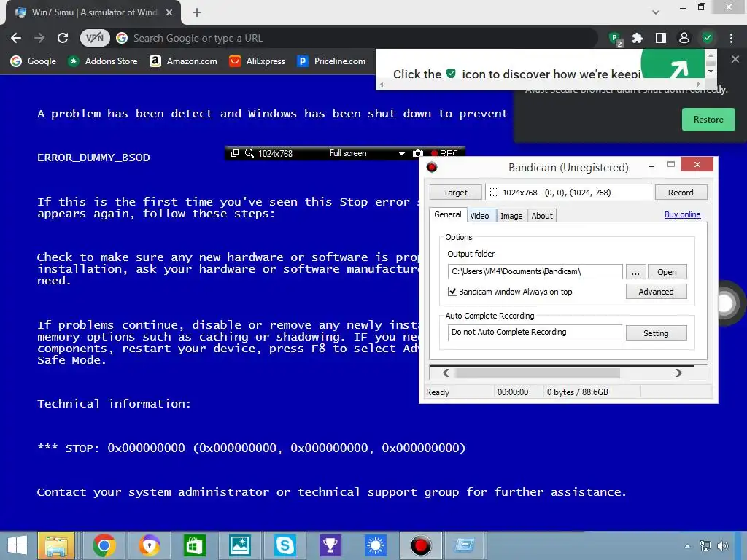Go back with browser back arrow
747x560 pixels.
(x=16, y=38)
